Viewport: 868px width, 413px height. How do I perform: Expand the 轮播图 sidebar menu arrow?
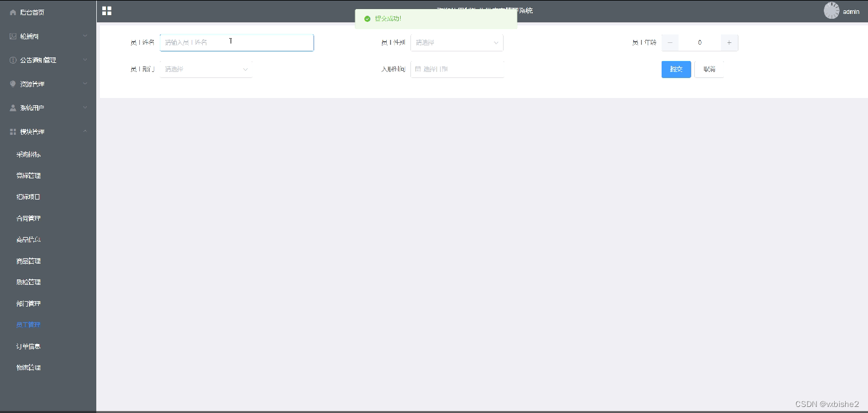[x=85, y=36]
